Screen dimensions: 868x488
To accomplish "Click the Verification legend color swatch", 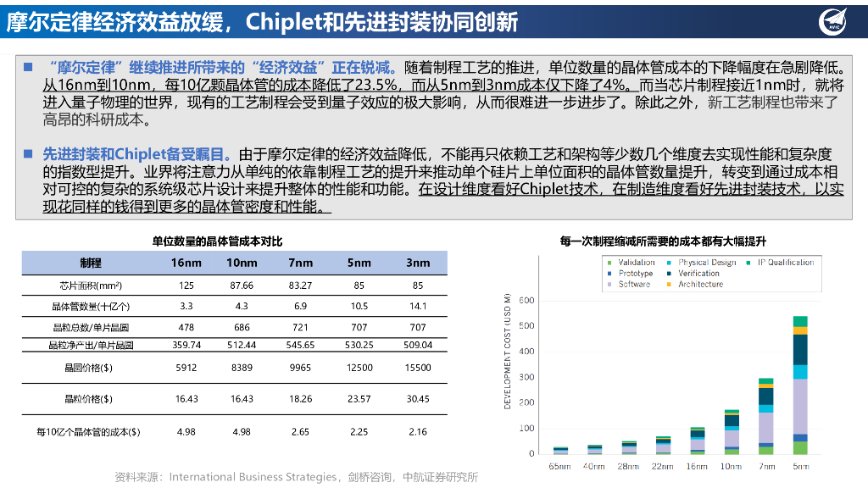I will click(670, 274).
